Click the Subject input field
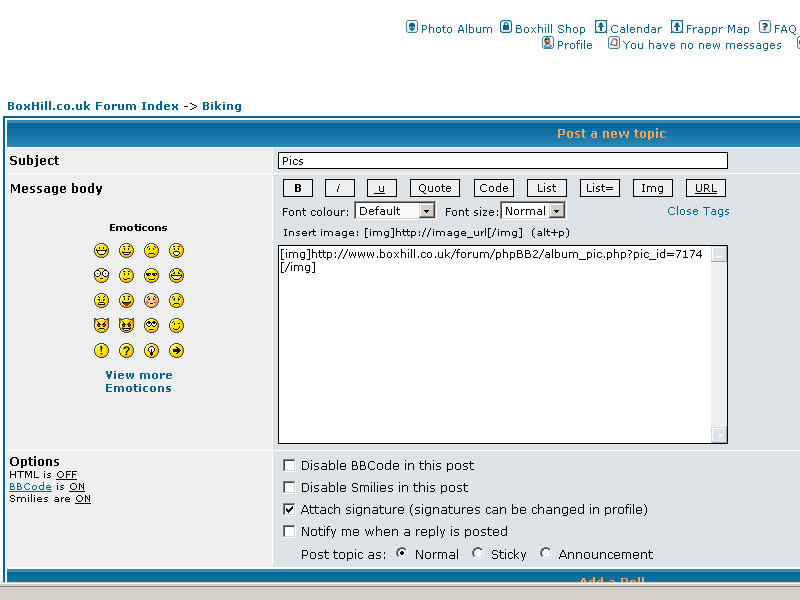This screenshot has width=800, height=600. [502, 161]
